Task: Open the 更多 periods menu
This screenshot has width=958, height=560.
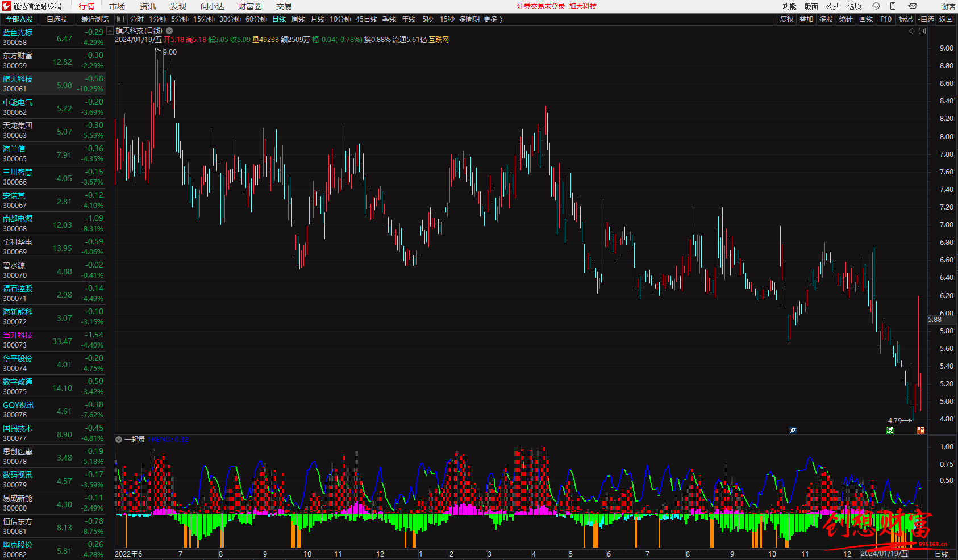Action: click(493, 19)
